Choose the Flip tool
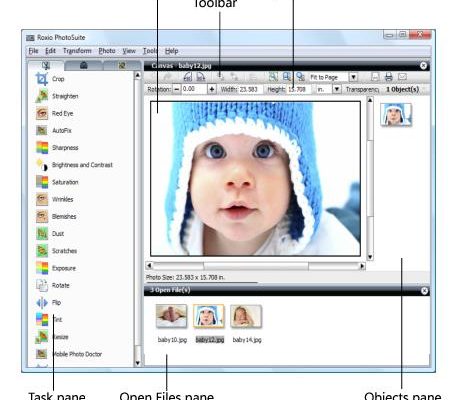This screenshot has width=462, height=400. point(48,303)
